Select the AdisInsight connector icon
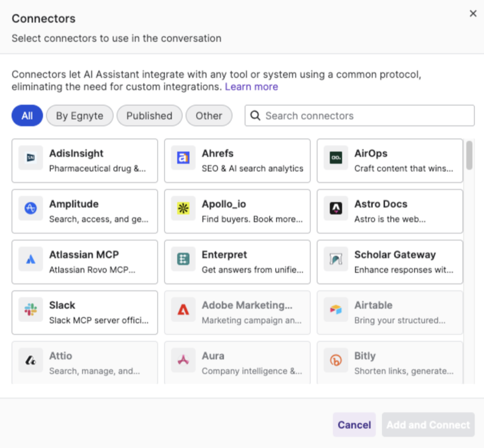This screenshot has height=448, width=484. pos(31,158)
